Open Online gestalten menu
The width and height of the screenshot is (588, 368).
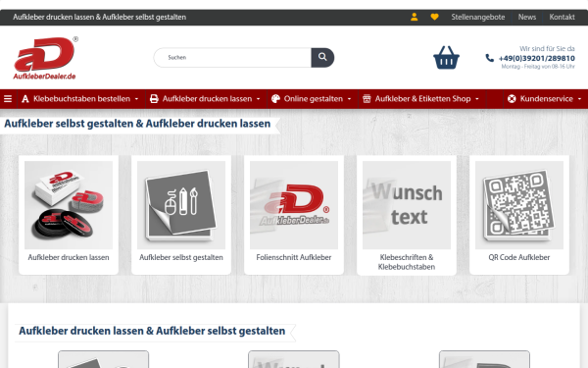click(x=314, y=99)
